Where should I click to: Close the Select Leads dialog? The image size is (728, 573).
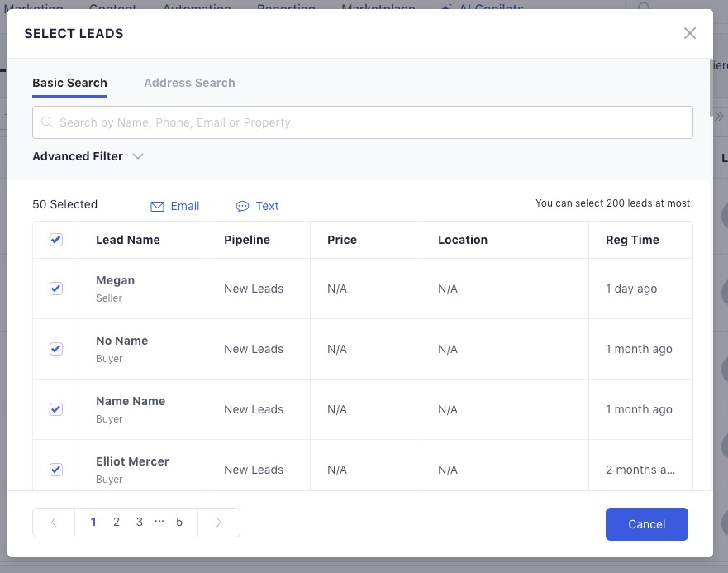689,33
